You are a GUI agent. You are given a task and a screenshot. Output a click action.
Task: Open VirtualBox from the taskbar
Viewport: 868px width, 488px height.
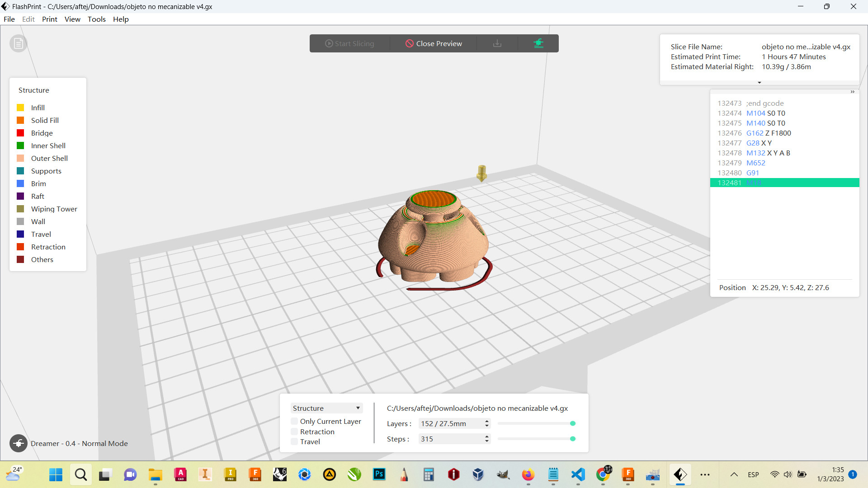click(x=478, y=474)
